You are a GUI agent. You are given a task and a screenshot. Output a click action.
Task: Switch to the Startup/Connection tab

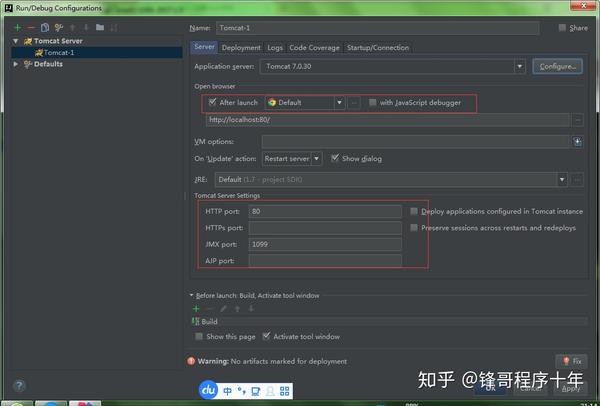coord(378,48)
